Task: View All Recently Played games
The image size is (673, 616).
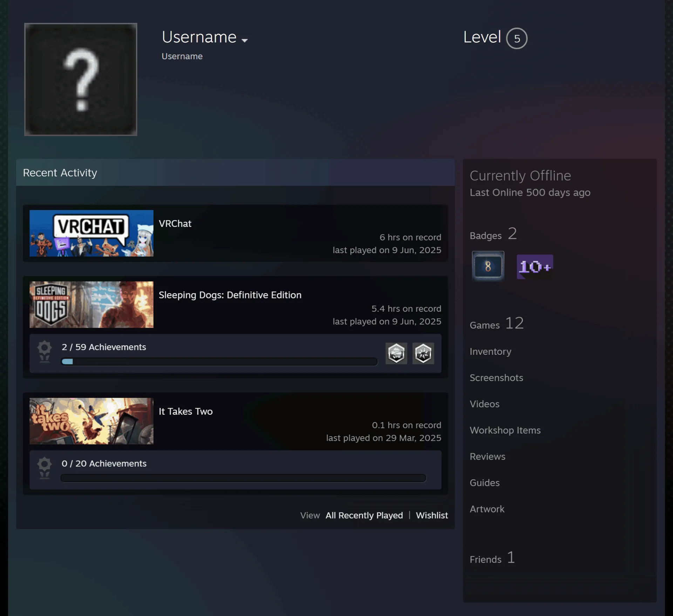Action: [x=364, y=515]
